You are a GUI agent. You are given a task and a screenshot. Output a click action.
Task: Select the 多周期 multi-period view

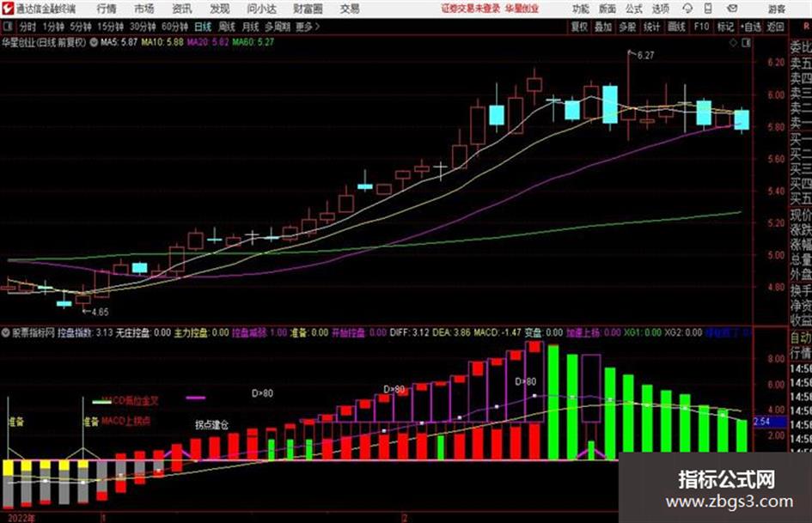tap(277, 27)
